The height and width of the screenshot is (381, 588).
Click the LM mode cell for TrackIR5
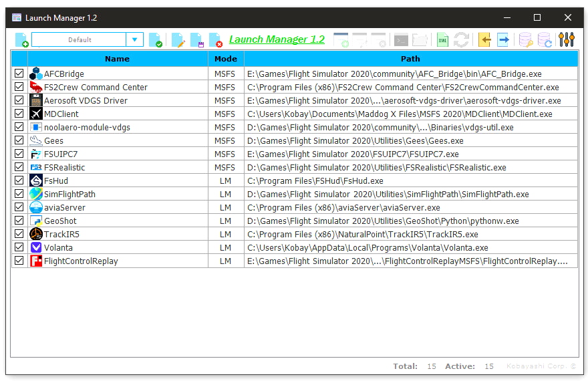tap(225, 235)
